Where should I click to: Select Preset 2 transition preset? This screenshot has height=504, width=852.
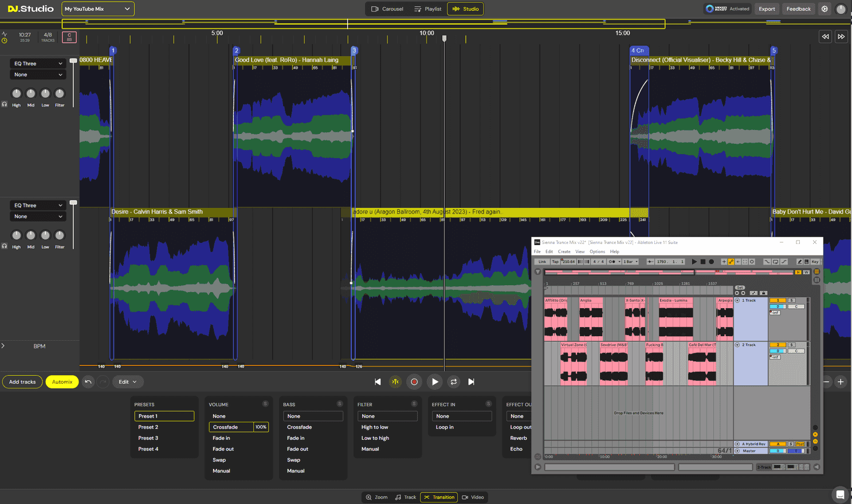tap(148, 427)
